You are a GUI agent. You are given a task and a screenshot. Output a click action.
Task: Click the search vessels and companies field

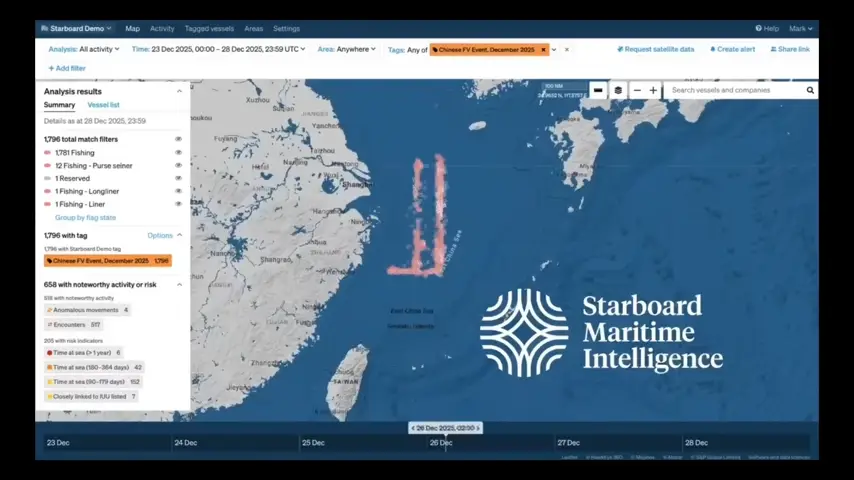pos(735,90)
